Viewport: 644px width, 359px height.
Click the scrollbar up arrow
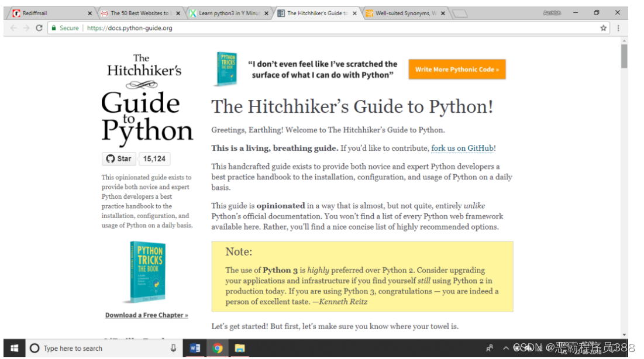click(x=624, y=41)
